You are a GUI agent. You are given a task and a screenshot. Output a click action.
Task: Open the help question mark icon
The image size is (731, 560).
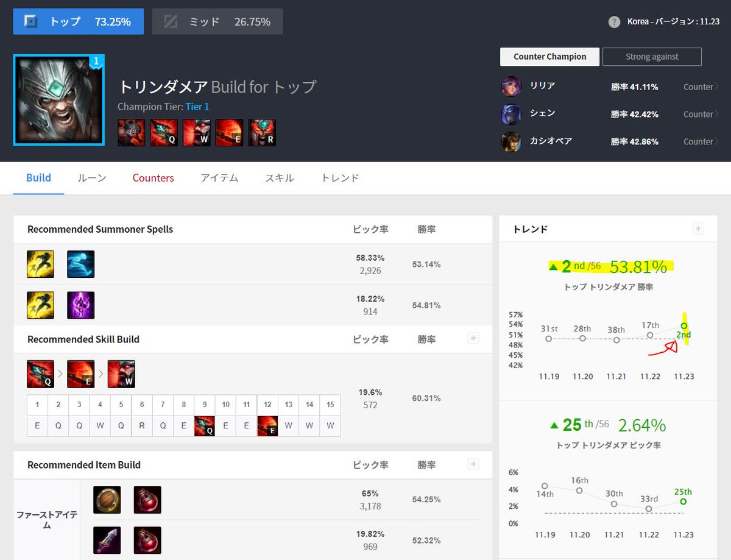point(614,22)
